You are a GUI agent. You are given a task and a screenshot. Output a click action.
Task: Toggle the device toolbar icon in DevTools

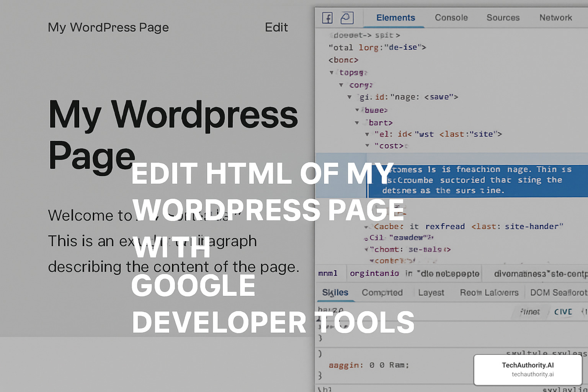[347, 18]
